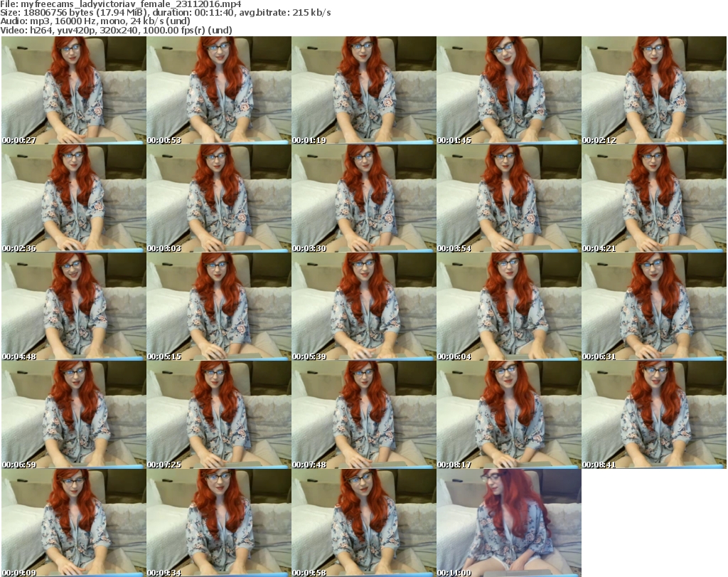
Task: Select the frame thumbnail stamped 00:11:00
Action: (x=509, y=523)
